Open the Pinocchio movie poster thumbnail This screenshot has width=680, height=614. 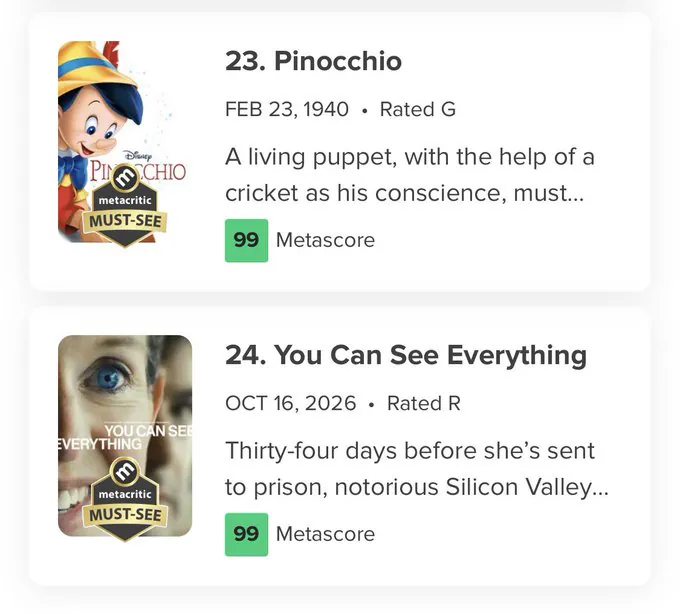[125, 141]
